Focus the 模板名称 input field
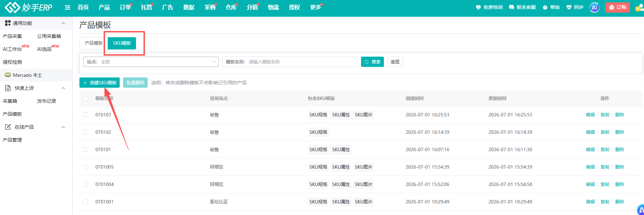The width and height of the screenshot is (644, 215). (x=301, y=62)
